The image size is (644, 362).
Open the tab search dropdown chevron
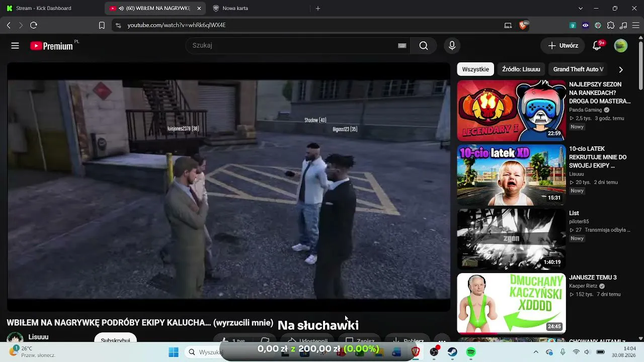pyautogui.click(x=581, y=9)
